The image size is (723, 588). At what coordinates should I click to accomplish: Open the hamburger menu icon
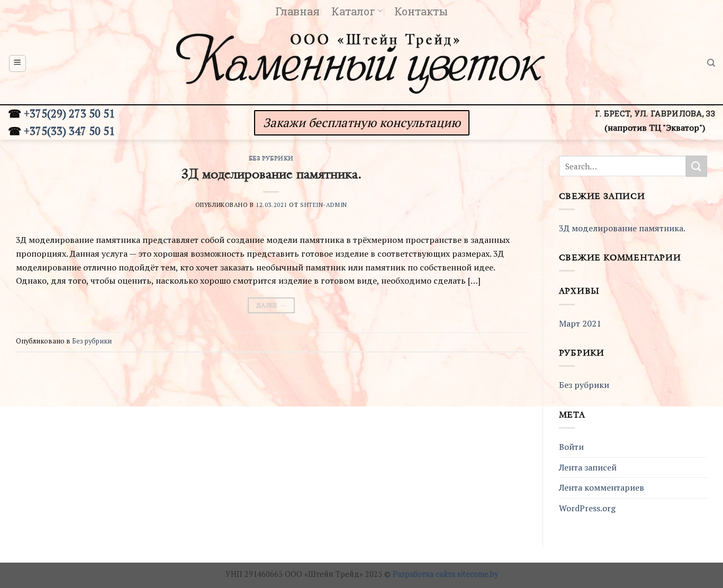[17, 64]
